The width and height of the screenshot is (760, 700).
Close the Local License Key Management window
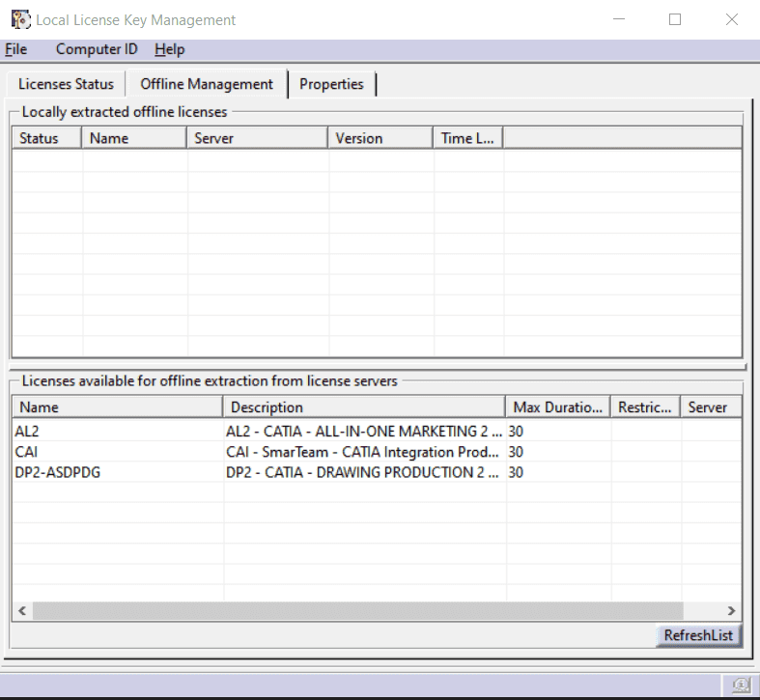[x=732, y=19]
